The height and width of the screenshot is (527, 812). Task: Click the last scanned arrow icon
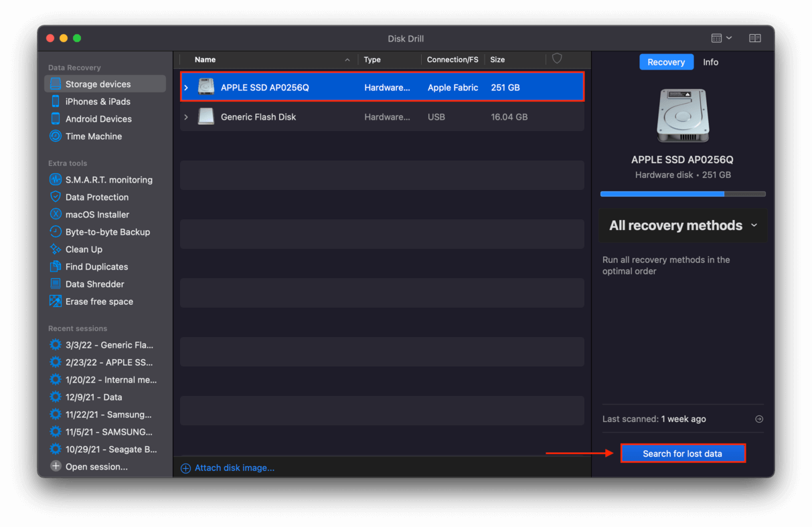coord(759,419)
